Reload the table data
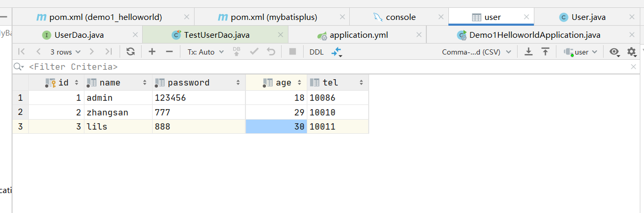This screenshot has height=213, width=644. (x=131, y=52)
